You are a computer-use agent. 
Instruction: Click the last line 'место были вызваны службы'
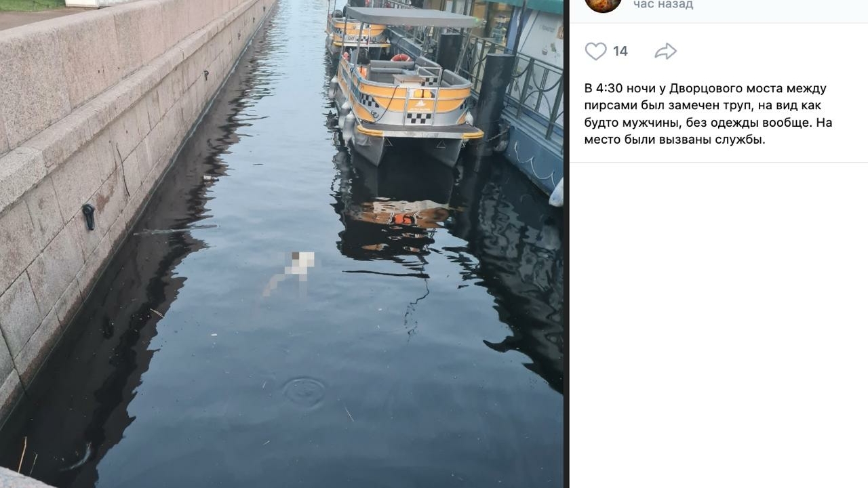[x=675, y=140]
